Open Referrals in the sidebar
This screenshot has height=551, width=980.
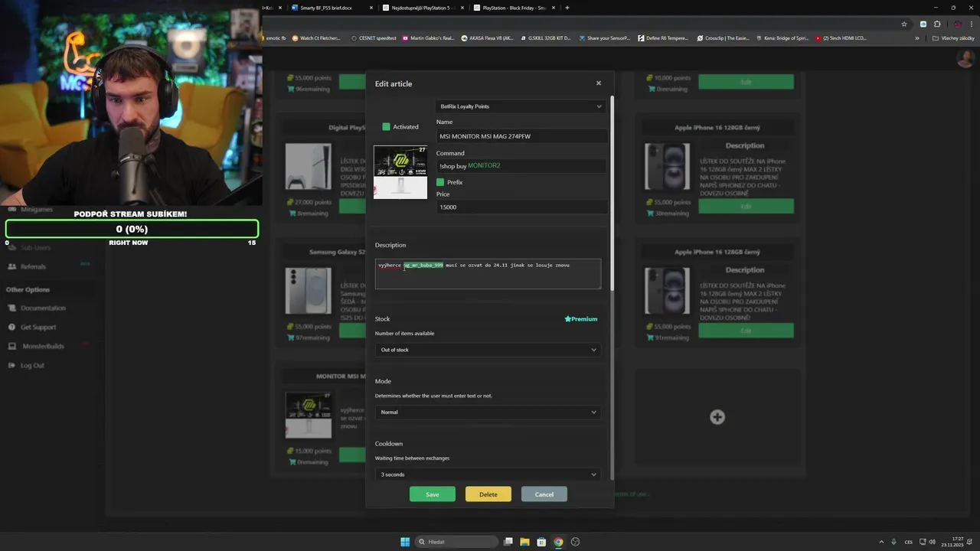click(33, 266)
